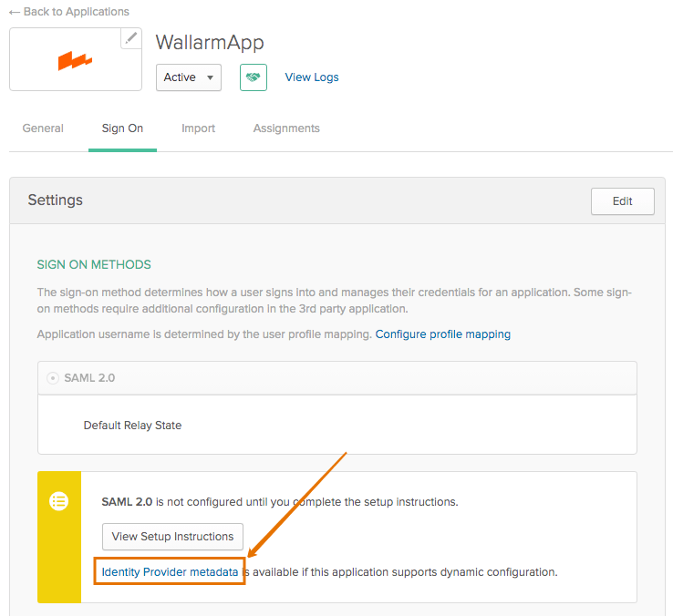Screen dimensions: 673x616
Task: Switch to the General tab
Action: [43, 128]
